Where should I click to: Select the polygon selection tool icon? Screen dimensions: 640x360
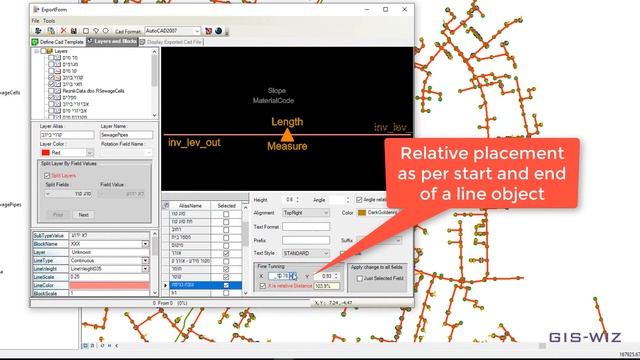96,31
